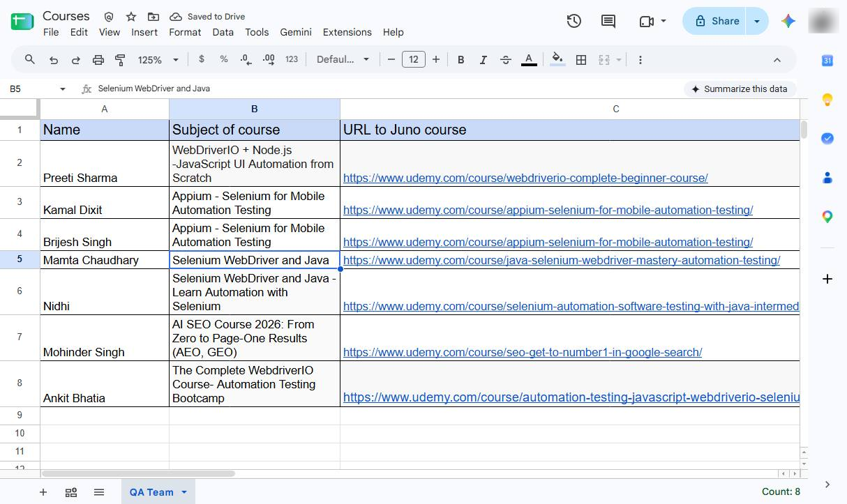The image size is (847, 504).
Task: Open Contacts side panel
Action: (x=827, y=178)
